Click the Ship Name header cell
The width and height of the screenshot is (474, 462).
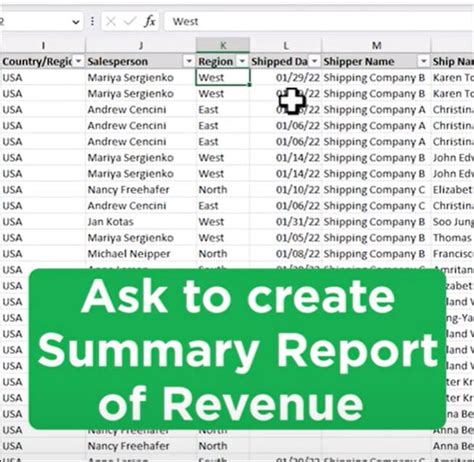[x=453, y=61]
